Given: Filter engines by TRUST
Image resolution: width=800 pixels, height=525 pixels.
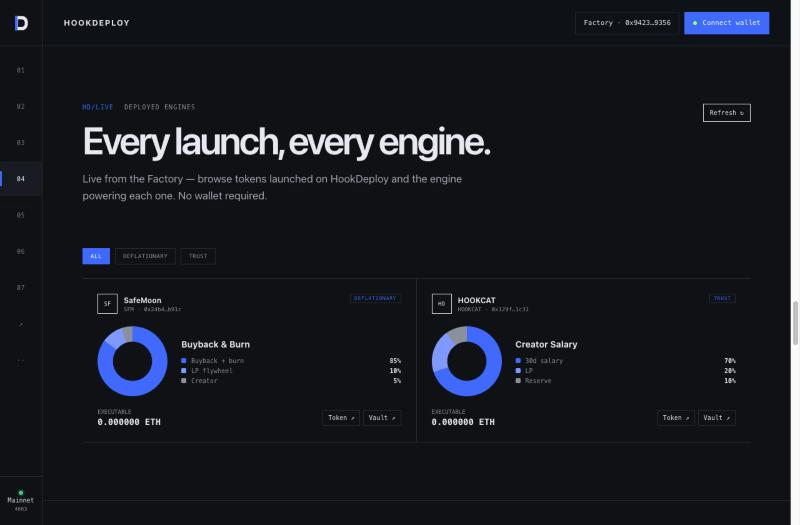Looking at the screenshot, I should [x=198, y=256].
